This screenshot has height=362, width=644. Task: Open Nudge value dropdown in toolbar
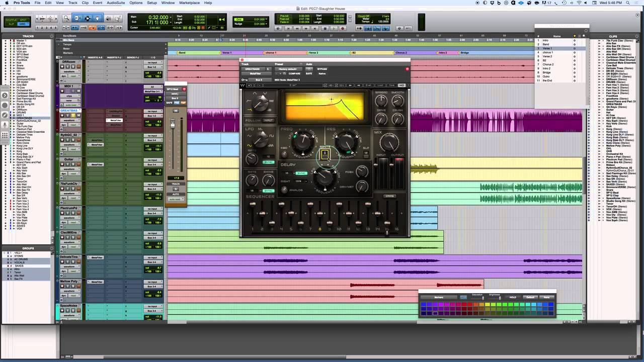pyautogui.click(x=266, y=24)
